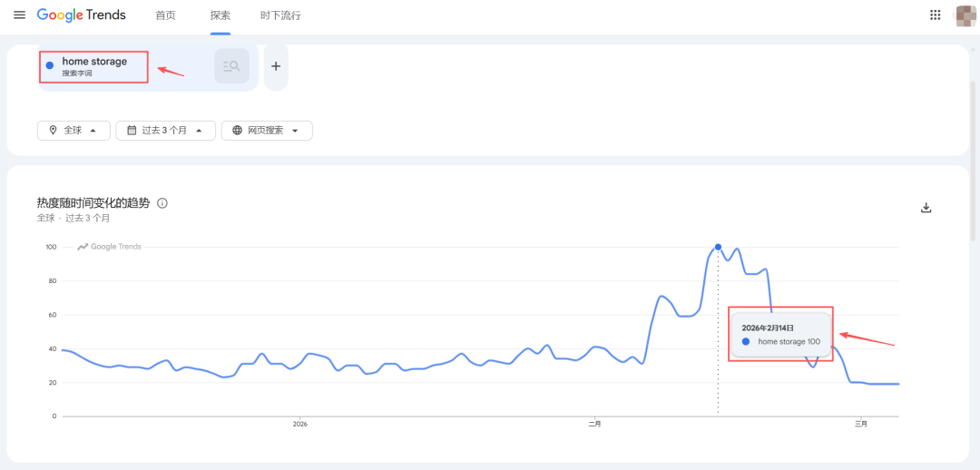Open the hamburger main menu
Screen dimensions: 980x470
19,15
